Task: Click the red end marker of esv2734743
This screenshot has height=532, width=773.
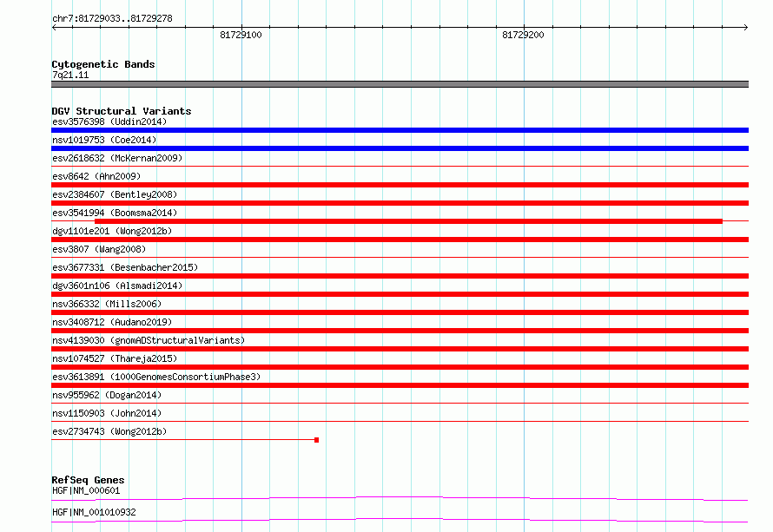Action: pyautogui.click(x=316, y=440)
